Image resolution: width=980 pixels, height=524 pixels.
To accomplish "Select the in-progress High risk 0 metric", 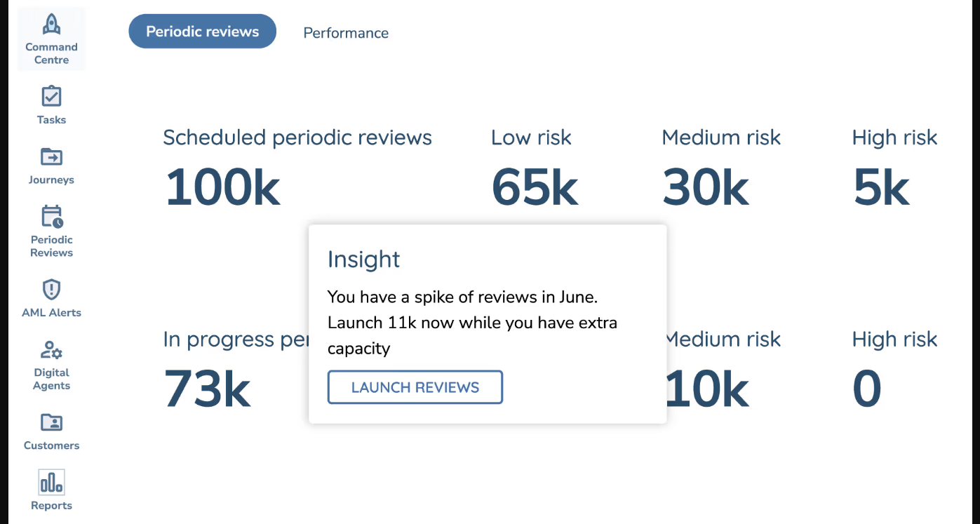I will (x=866, y=389).
